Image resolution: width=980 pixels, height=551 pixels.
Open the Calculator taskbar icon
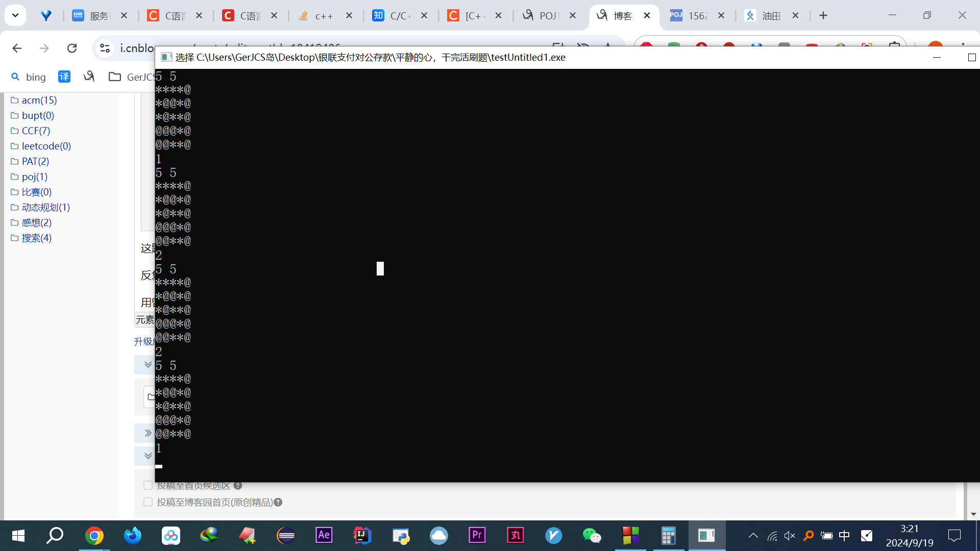click(668, 535)
